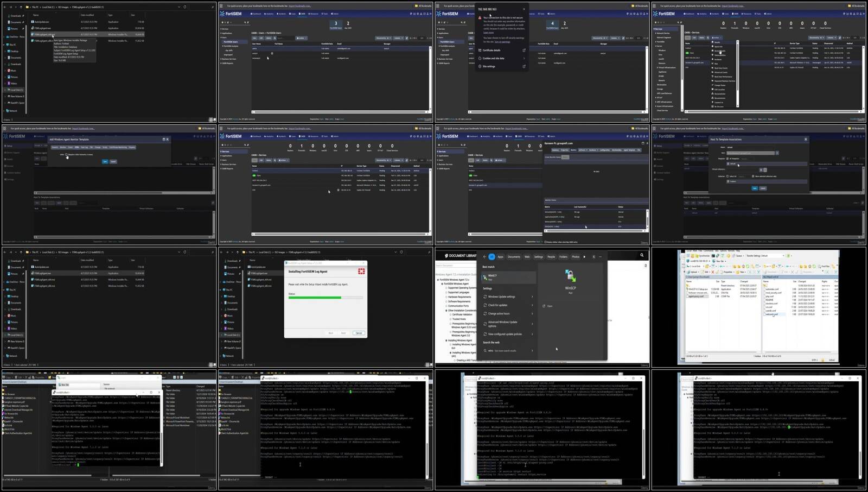Image resolution: width=868 pixels, height=492 pixels.
Task: Open the Web tab in Windows search panel
Action: pos(527,257)
